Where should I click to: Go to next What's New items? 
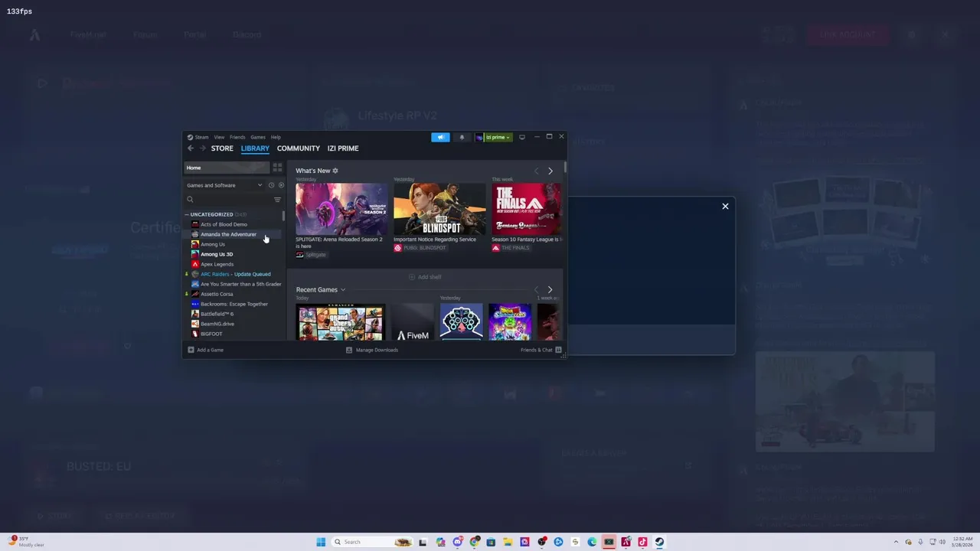click(550, 171)
